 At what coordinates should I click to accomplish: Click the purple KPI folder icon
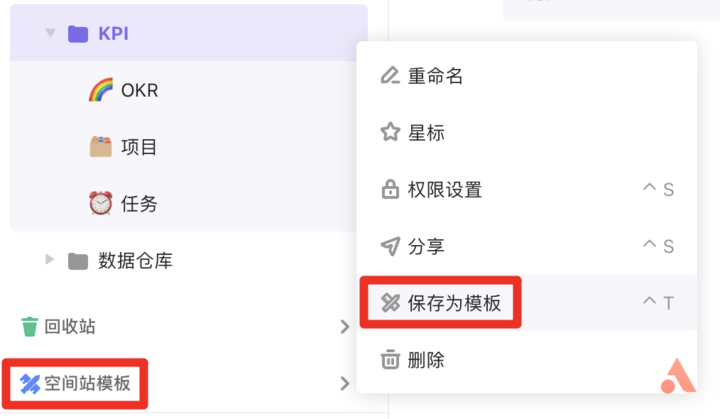tap(78, 34)
